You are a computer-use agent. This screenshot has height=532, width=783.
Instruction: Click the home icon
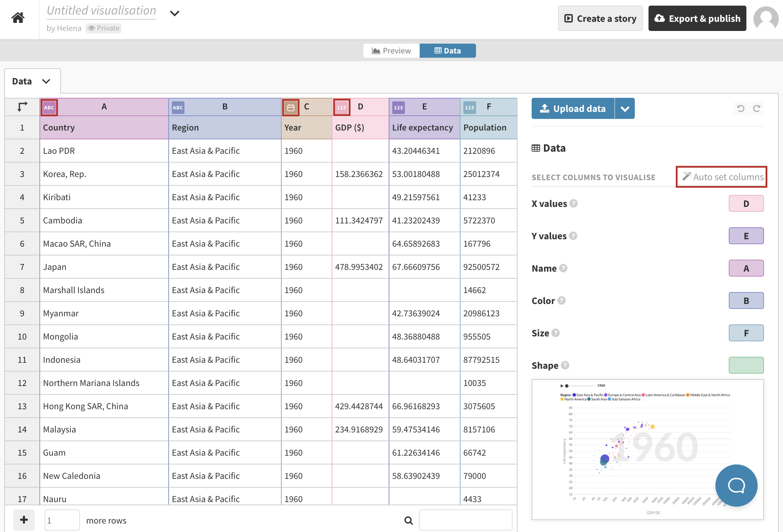pyautogui.click(x=18, y=17)
